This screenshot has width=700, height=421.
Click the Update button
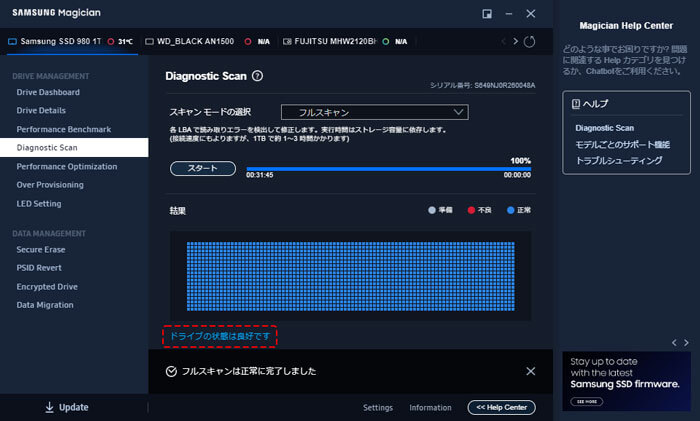[x=67, y=407]
